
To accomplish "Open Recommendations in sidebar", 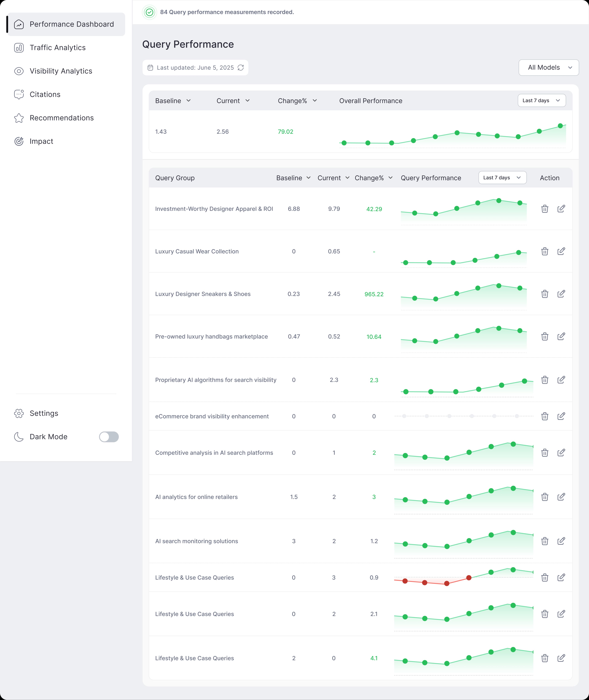I will [62, 118].
